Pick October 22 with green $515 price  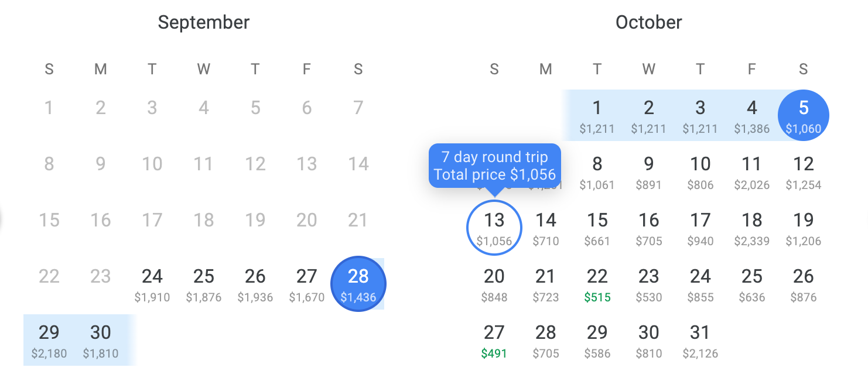point(597,284)
